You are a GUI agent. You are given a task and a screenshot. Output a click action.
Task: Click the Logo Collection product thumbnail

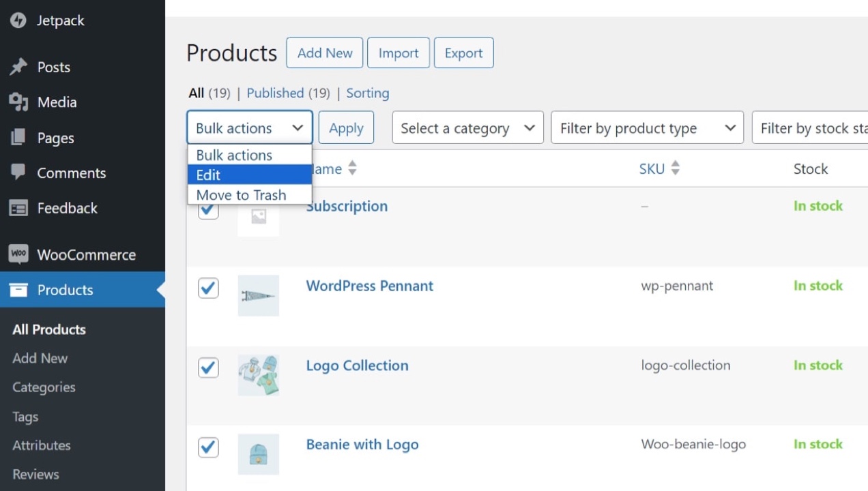(x=259, y=374)
